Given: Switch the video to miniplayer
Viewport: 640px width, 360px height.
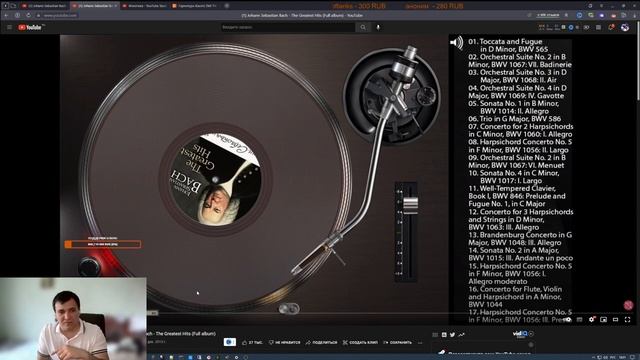Looking at the screenshot, I should coord(603,320).
